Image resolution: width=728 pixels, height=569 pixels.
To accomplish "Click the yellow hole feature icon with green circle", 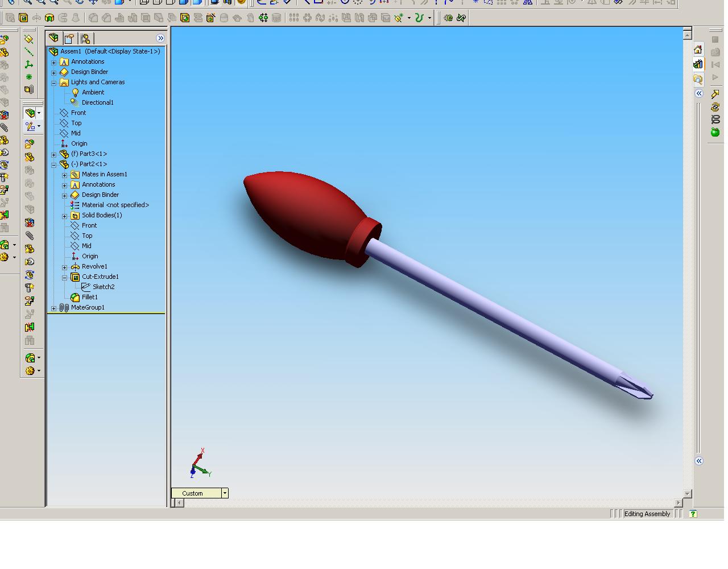I will [185, 18].
